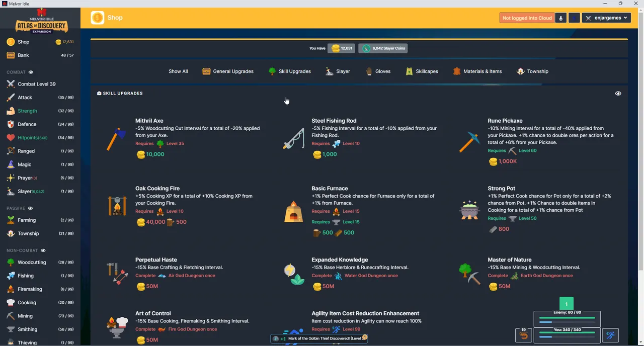The height and width of the screenshot is (346, 644).
Task: Select the Attack skill
Action: pyautogui.click(x=40, y=98)
